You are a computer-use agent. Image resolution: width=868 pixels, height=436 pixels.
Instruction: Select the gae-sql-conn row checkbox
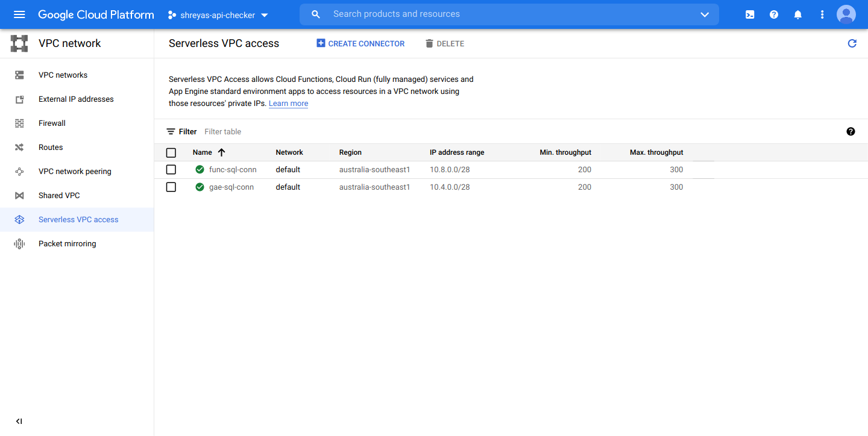click(x=171, y=187)
